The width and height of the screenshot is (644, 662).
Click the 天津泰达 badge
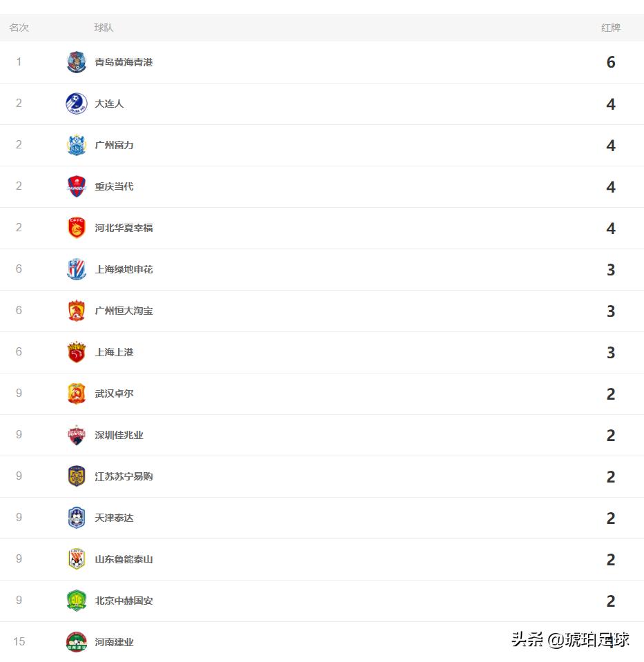(x=77, y=518)
